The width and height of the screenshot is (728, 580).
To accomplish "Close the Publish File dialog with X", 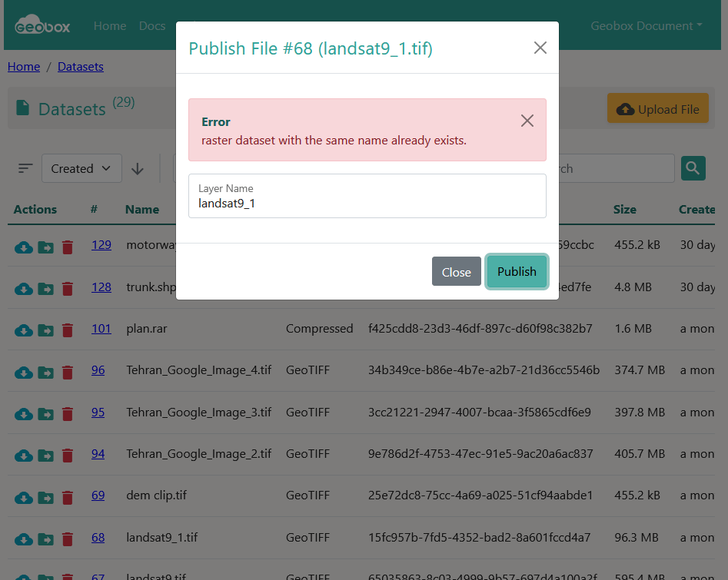I will (x=540, y=48).
